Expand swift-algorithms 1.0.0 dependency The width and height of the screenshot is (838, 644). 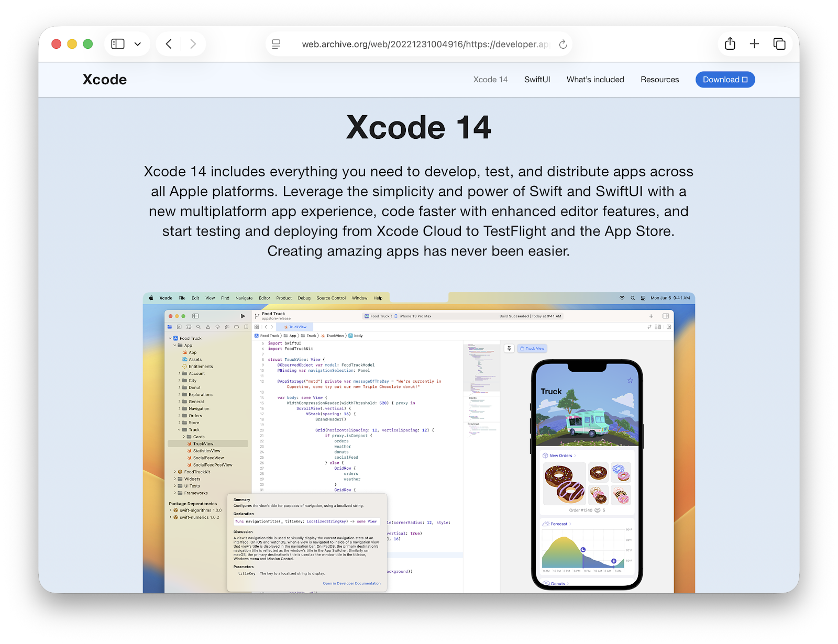pyautogui.click(x=170, y=510)
